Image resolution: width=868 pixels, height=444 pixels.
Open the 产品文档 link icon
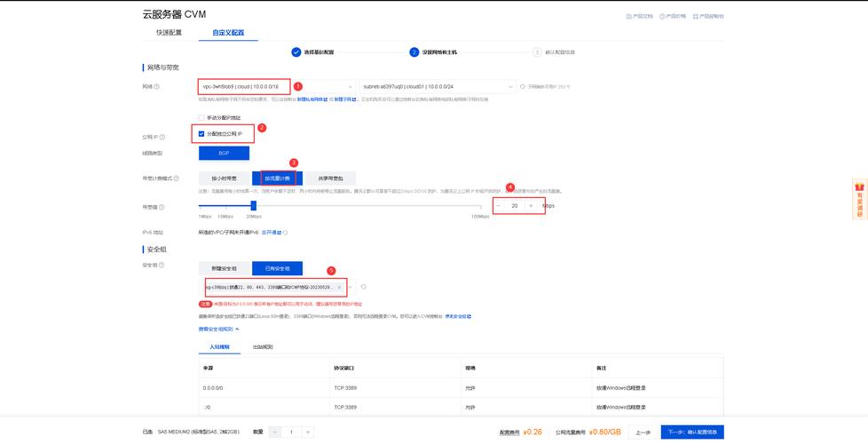(629, 17)
